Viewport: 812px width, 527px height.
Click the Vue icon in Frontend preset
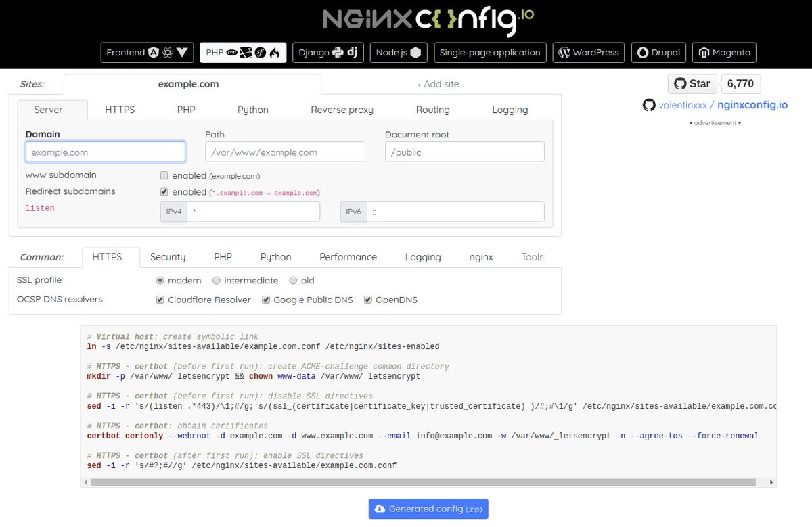[x=183, y=53]
